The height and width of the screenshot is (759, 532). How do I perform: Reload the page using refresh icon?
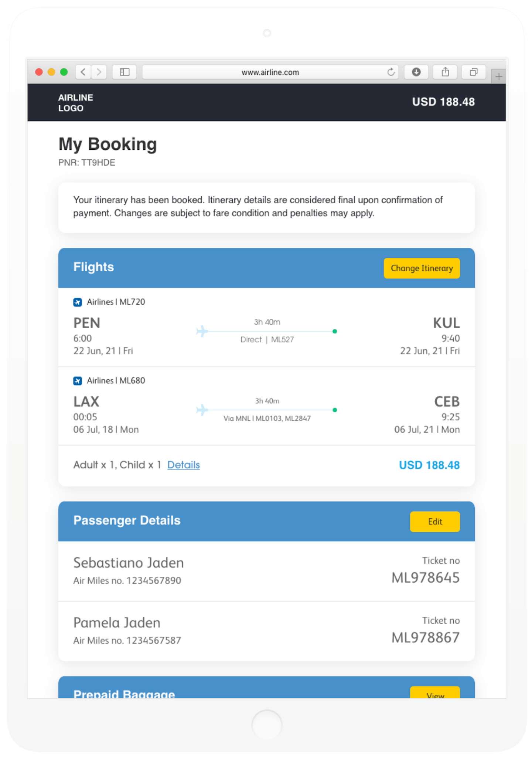click(x=391, y=72)
